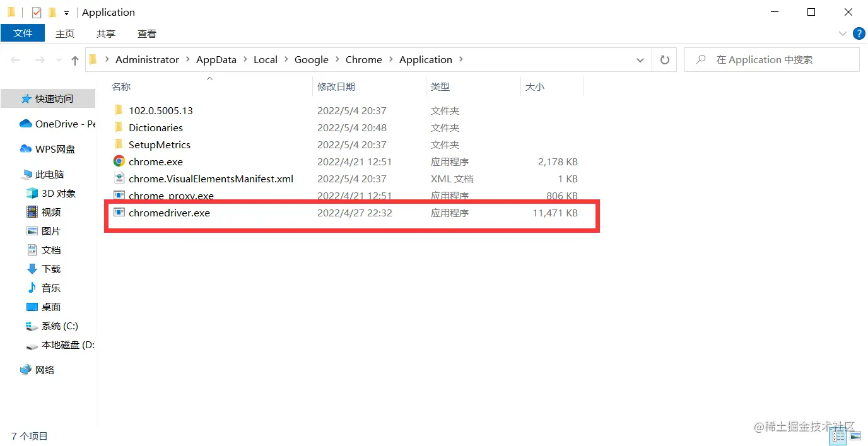
Task: Select chrome.VisualElementsManifest.xml file icon
Action: pyautogui.click(x=119, y=179)
